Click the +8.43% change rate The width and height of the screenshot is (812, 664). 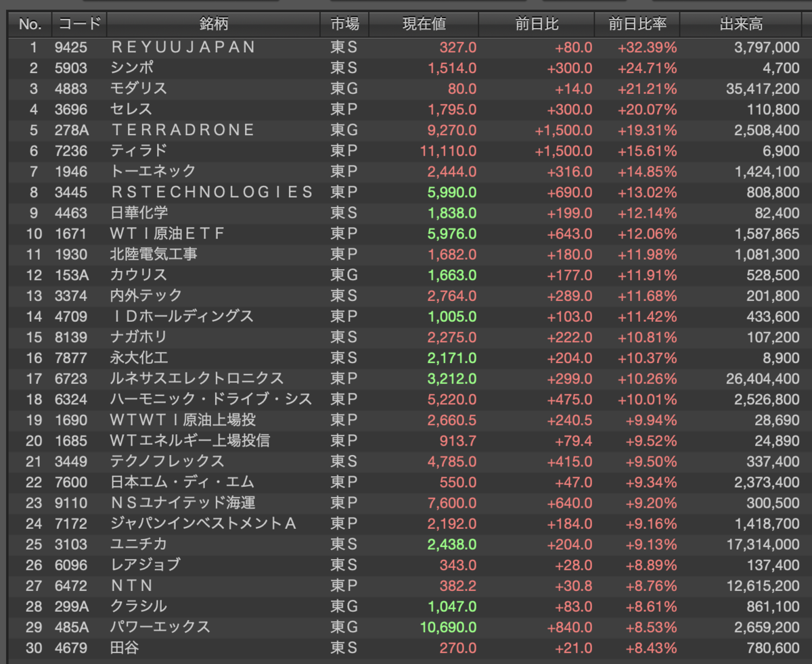point(650,648)
